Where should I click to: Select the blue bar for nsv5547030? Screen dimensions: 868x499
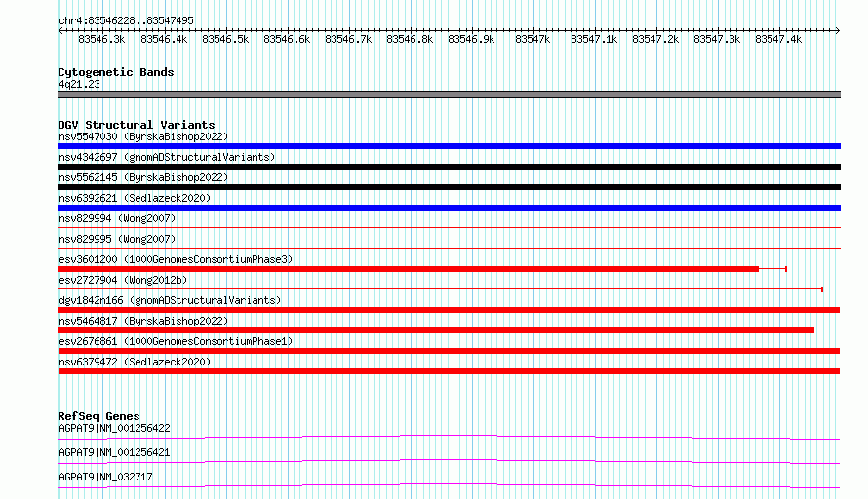pyautogui.click(x=449, y=146)
